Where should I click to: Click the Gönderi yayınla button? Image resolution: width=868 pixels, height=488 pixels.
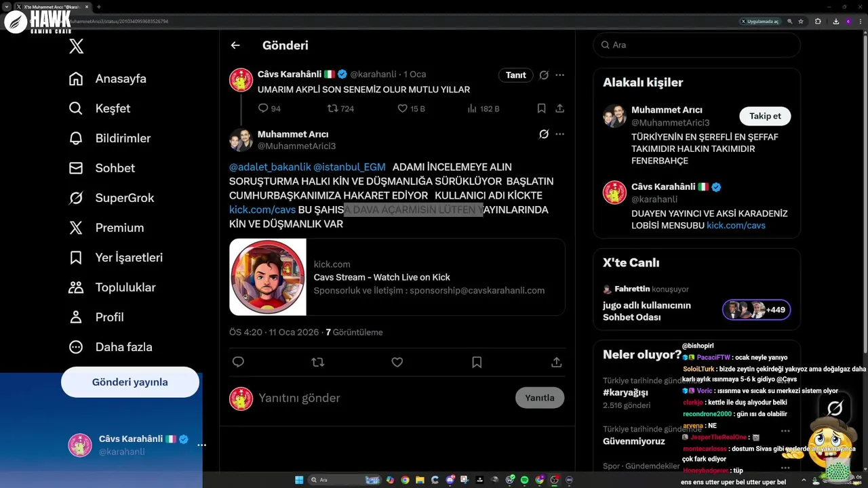[x=130, y=382]
